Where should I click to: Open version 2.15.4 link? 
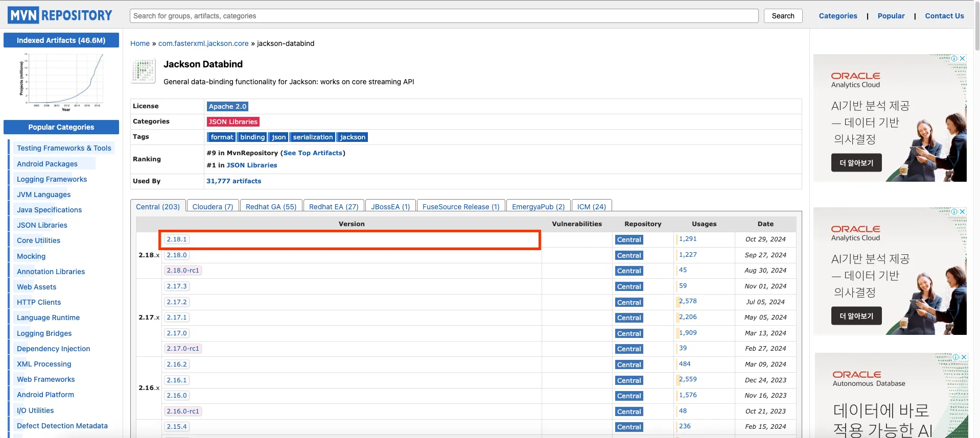(x=177, y=426)
